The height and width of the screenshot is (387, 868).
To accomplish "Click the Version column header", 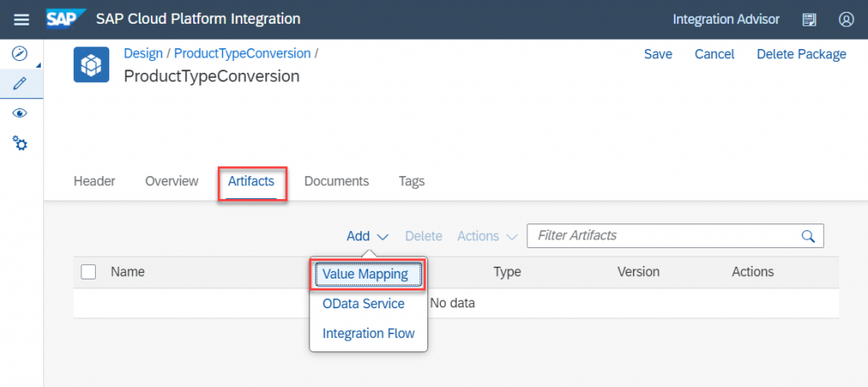I will (x=638, y=272).
